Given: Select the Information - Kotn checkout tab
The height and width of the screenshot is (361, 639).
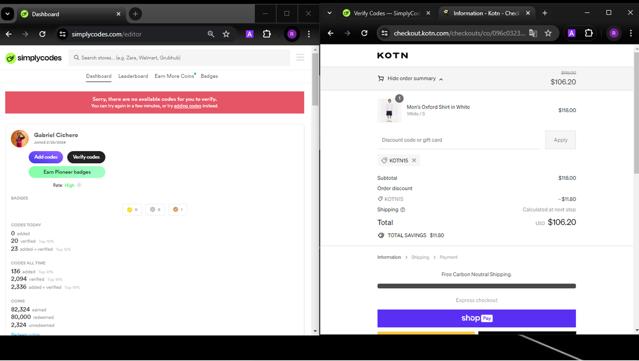Looking at the screenshot, I should [486, 13].
